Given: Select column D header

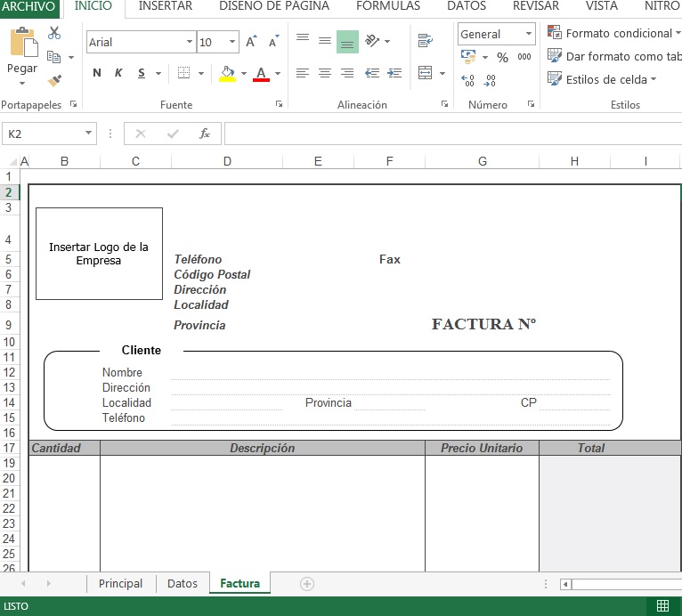Looking at the screenshot, I should (227, 162).
